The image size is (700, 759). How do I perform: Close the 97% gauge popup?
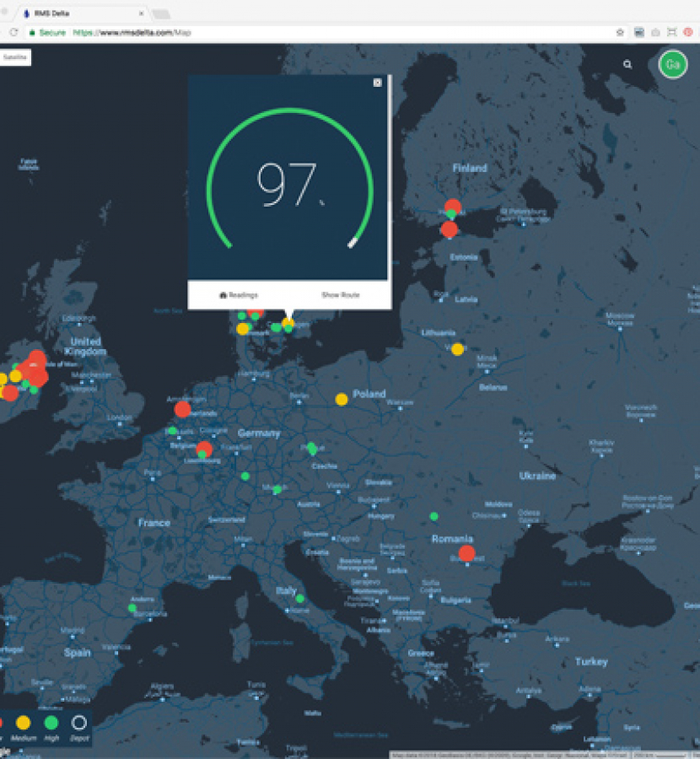coord(378,83)
